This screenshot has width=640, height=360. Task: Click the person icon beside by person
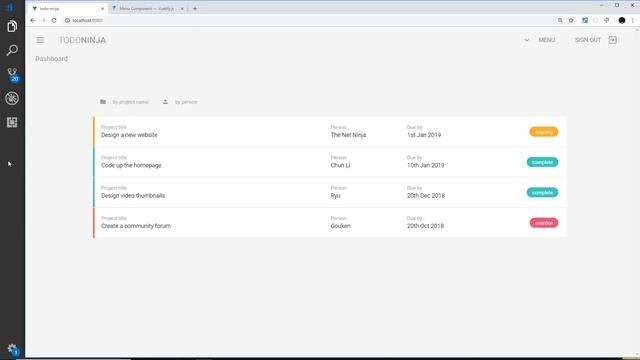[x=165, y=102]
